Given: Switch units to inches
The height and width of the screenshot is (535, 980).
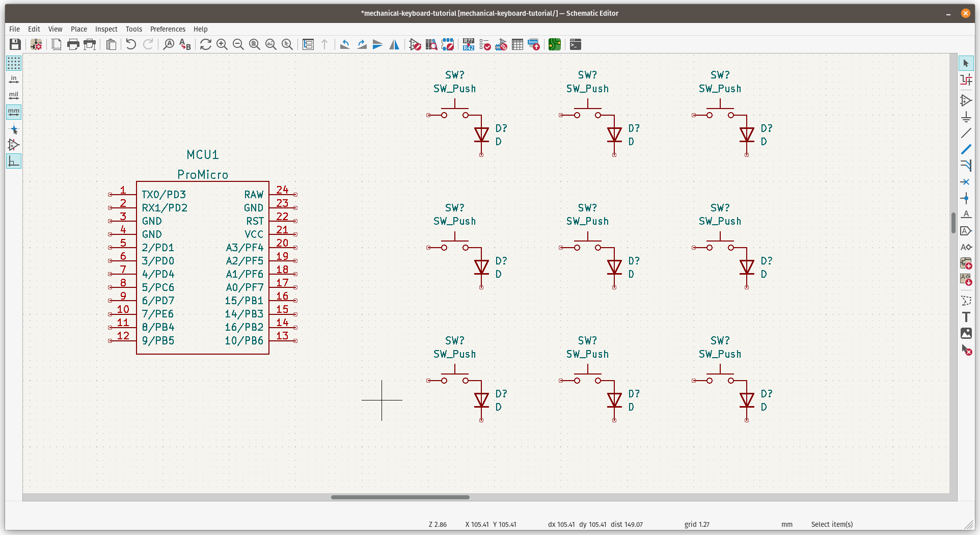Looking at the screenshot, I should click(14, 79).
